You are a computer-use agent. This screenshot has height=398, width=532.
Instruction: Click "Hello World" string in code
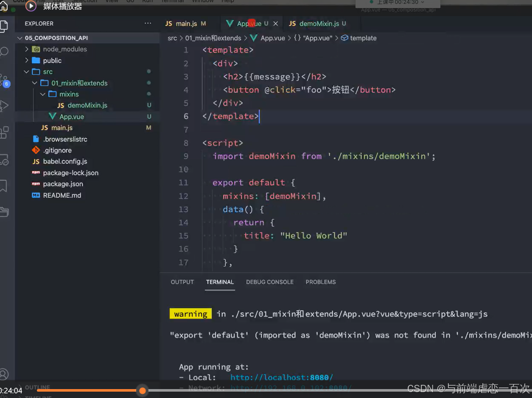coord(314,235)
